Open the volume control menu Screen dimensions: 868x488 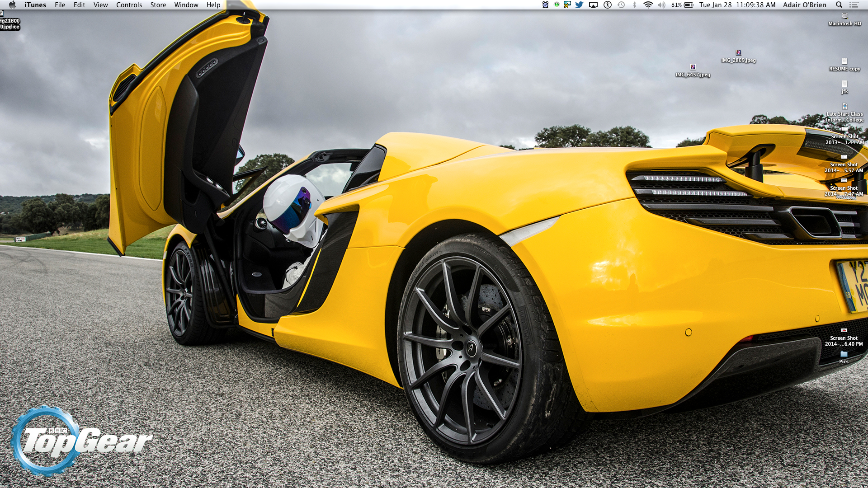coord(661,5)
